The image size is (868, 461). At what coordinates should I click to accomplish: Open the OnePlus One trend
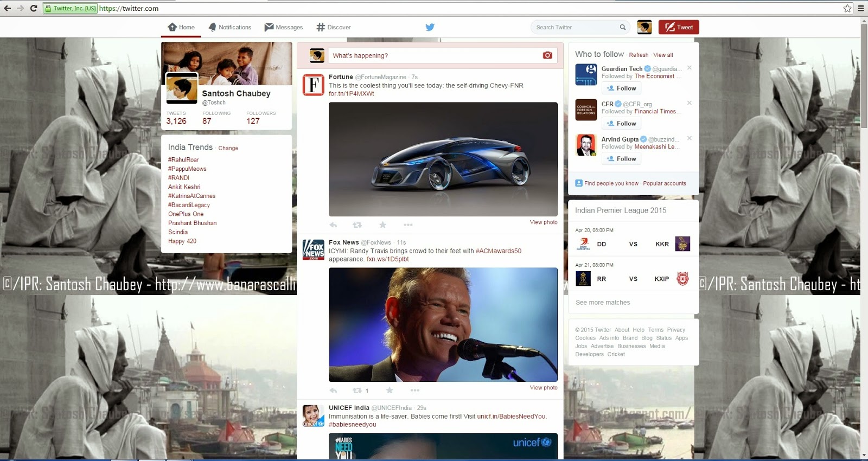click(x=186, y=214)
